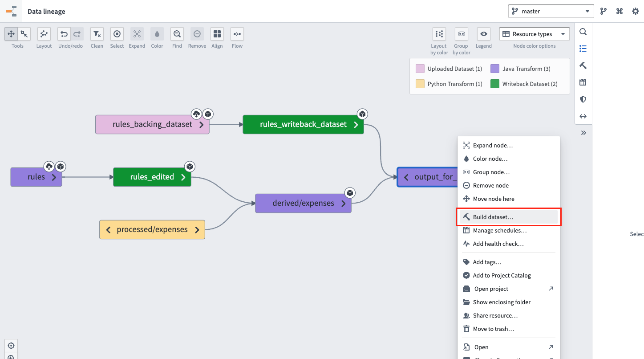Select Add health check… menu entry
Image resolution: width=644 pixels, height=359 pixels.
509,244
